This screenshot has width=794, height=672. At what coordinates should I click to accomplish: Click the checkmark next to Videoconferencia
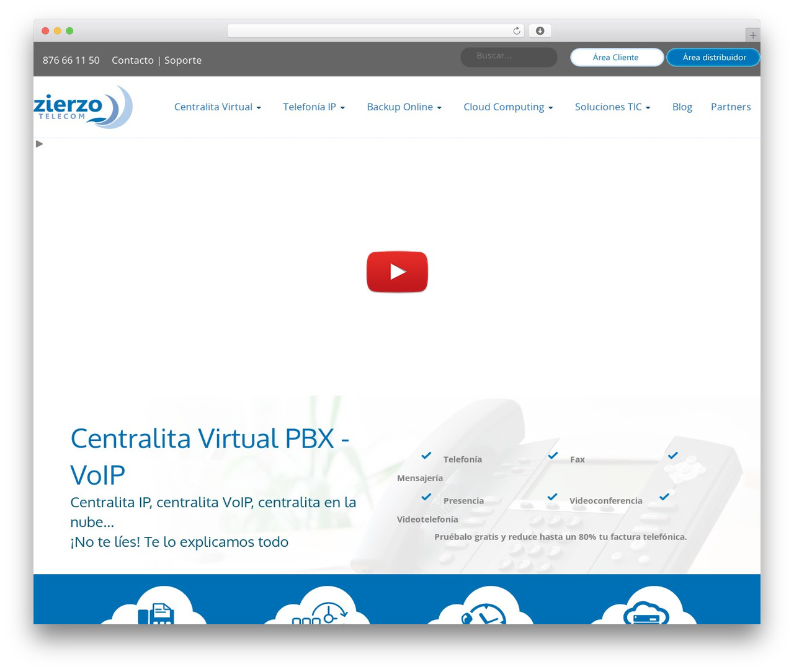point(553,497)
